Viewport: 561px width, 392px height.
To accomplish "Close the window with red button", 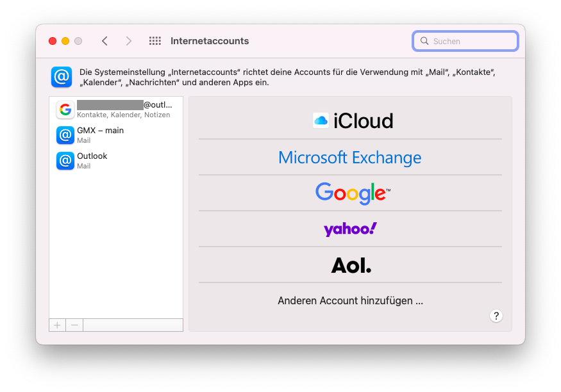I will point(53,41).
